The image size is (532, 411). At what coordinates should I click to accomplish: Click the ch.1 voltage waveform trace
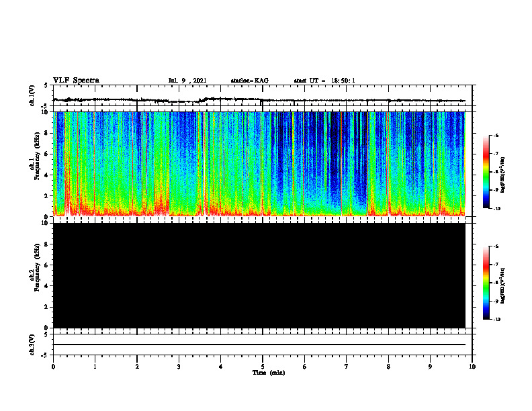coord(259,100)
